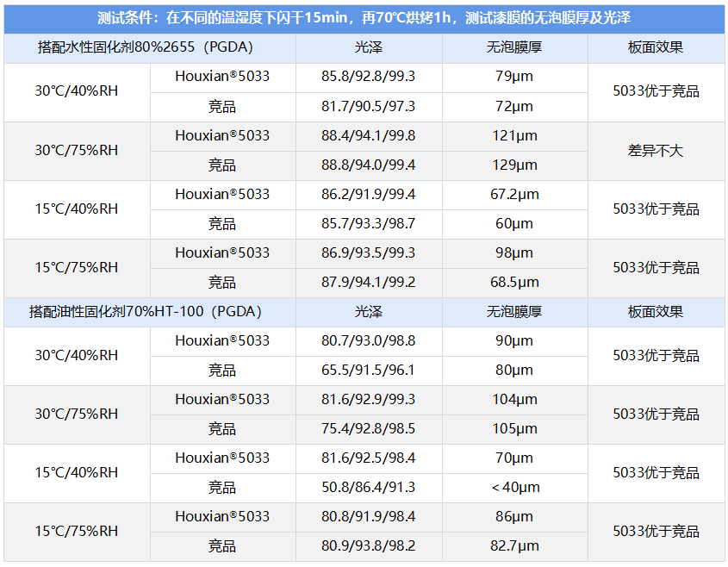This screenshot has height=567, width=728.
Task: Click the 68.5μm film thickness cell
Action: click(x=514, y=283)
